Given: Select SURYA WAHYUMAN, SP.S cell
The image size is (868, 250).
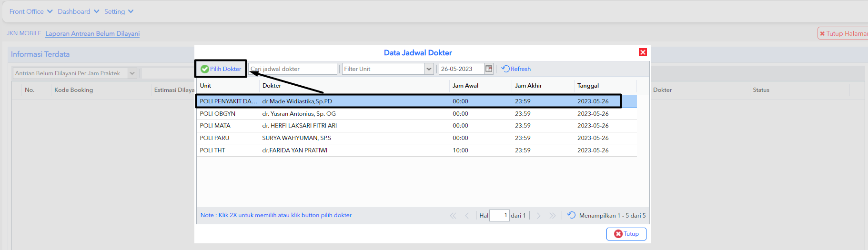Looking at the screenshot, I should point(296,138).
